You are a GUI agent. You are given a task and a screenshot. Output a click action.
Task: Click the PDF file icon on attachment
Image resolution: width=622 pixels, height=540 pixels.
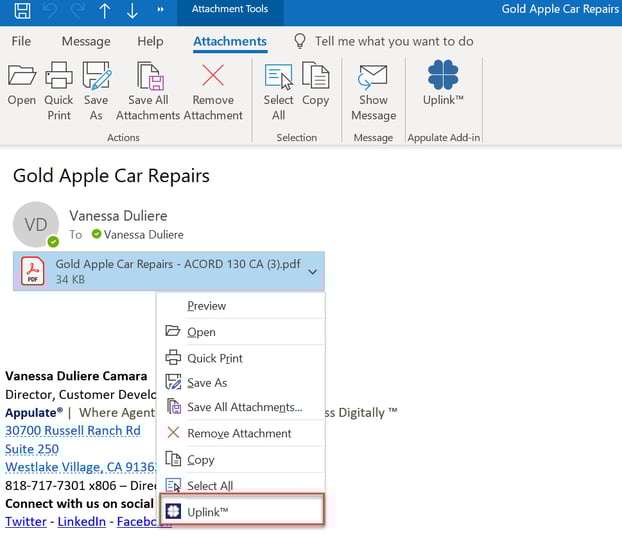[33, 271]
